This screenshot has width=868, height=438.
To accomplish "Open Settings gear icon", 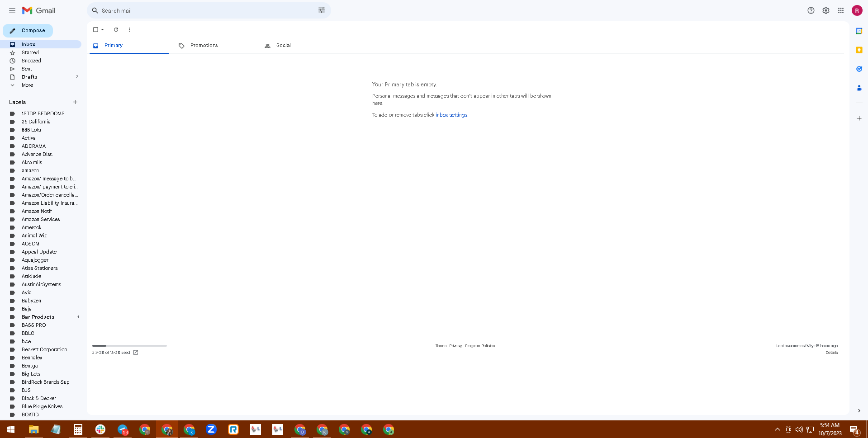I will pyautogui.click(x=826, y=10).
